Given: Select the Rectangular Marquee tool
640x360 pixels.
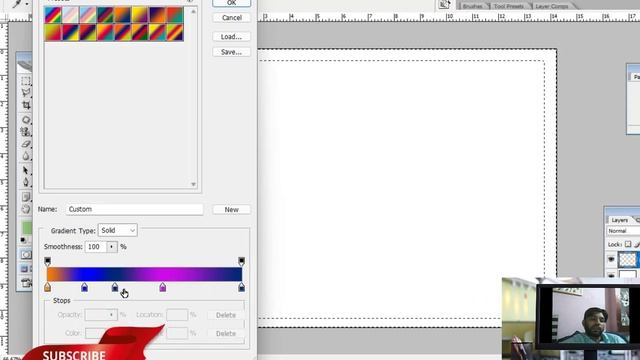Looking at the screenshot, I should 26,80.
